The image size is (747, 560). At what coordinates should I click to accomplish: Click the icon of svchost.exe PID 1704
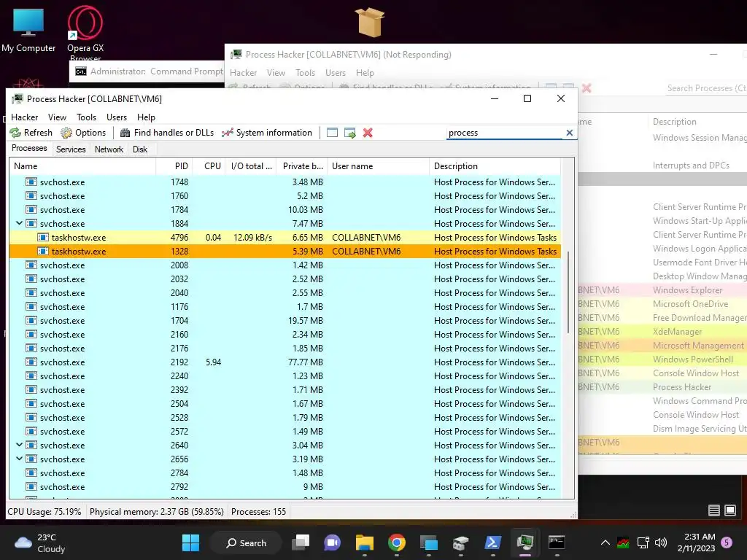(x=31, y=321)
